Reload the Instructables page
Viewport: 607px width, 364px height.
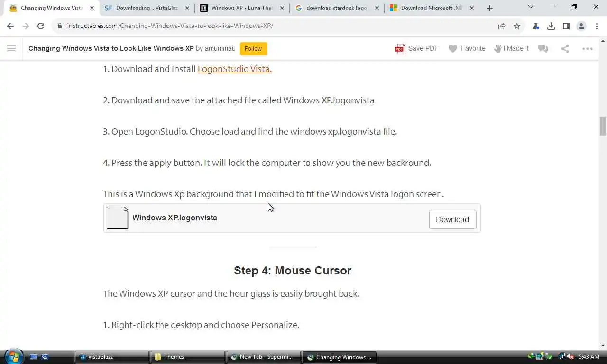coord(41,26)
